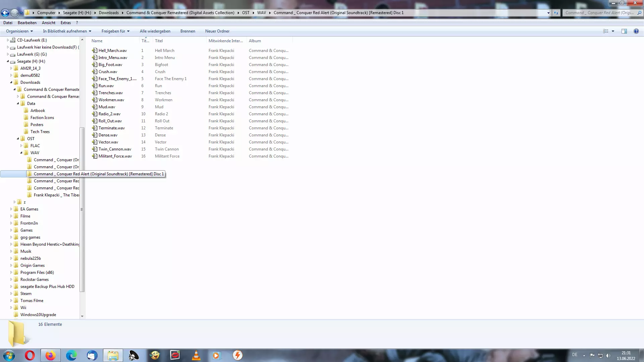Show hidden tray icons arrow
Screen dimensions: 644x362
tap(584, 356)
